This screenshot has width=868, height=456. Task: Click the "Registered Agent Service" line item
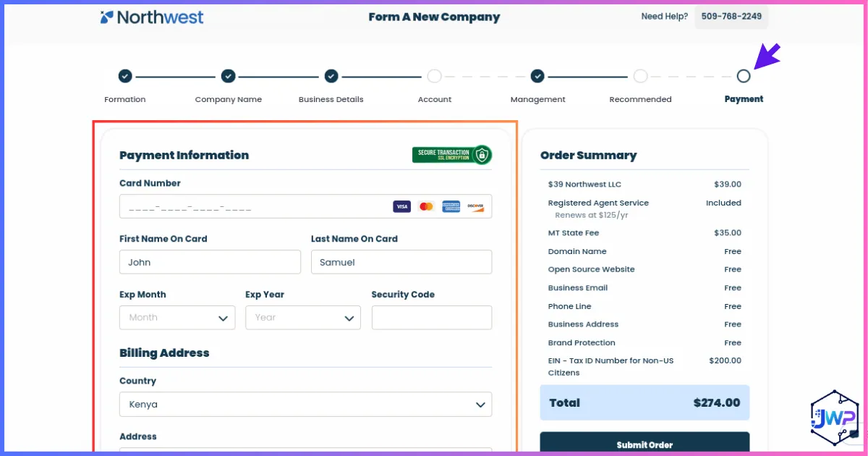[x=598, y=203]
